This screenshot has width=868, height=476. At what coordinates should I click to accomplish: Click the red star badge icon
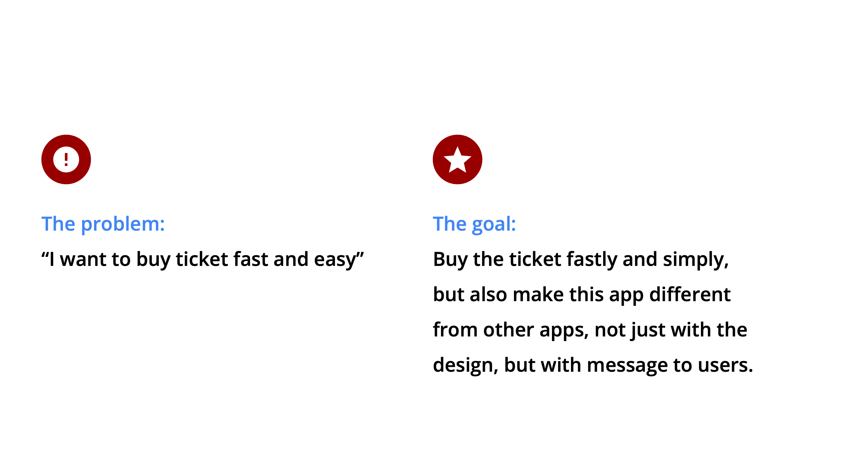[457, 159]
